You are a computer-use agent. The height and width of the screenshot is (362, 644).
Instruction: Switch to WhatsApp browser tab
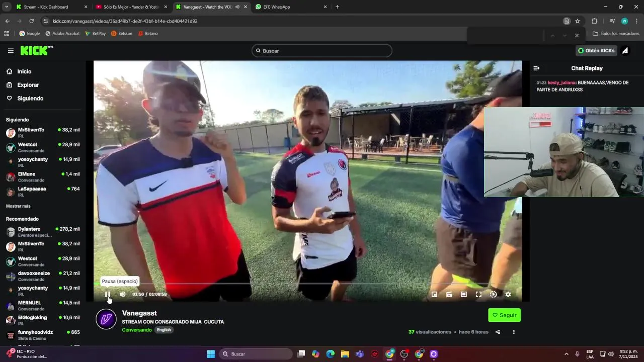[x=291, y=7]
